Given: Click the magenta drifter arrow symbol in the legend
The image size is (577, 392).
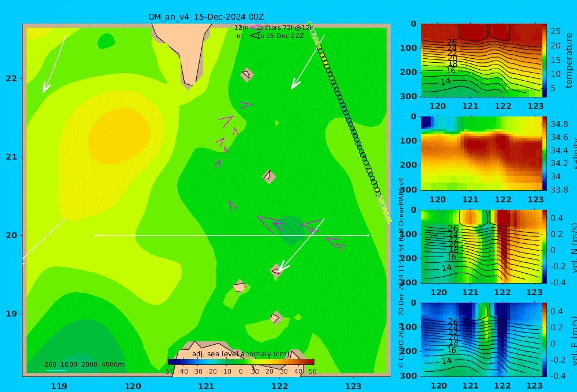Looking at the screenshot, I should click(x=254, y=28).
